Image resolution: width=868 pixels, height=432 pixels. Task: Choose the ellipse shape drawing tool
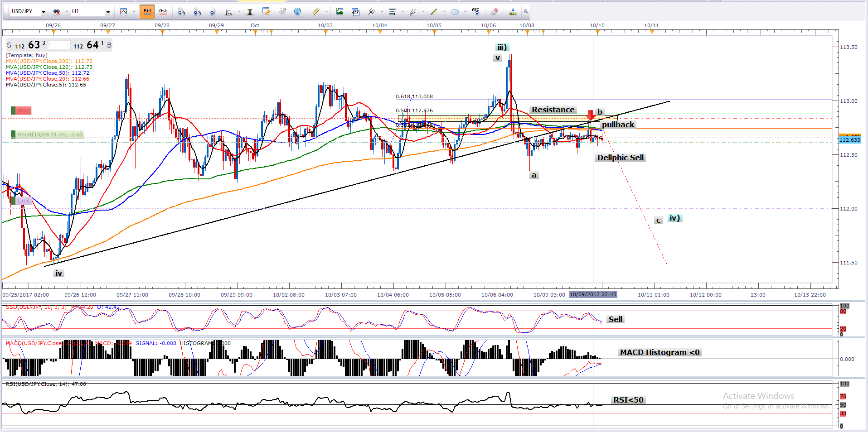tap(455, 12)
